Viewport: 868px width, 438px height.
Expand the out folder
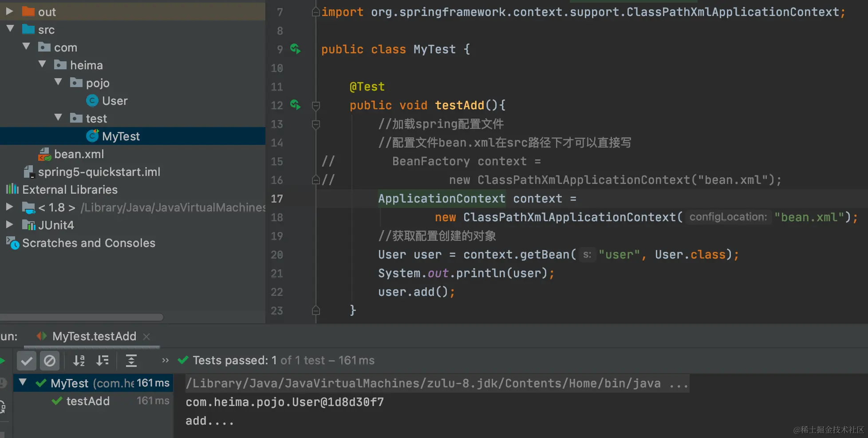pos(9,11)
